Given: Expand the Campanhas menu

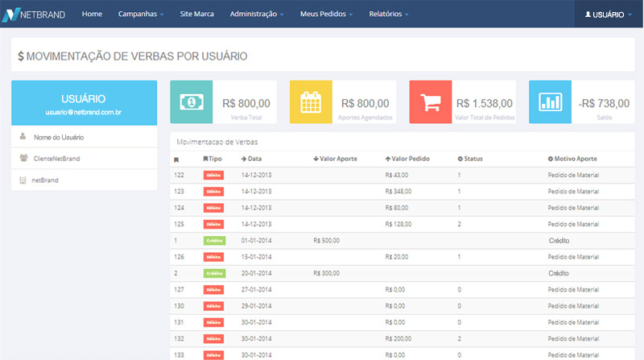Looking at the screenshot, I should coord(141,14).
